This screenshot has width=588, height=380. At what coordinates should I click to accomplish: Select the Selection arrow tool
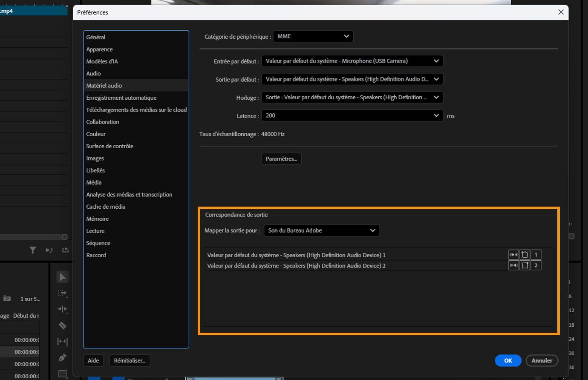coord(62,277)
